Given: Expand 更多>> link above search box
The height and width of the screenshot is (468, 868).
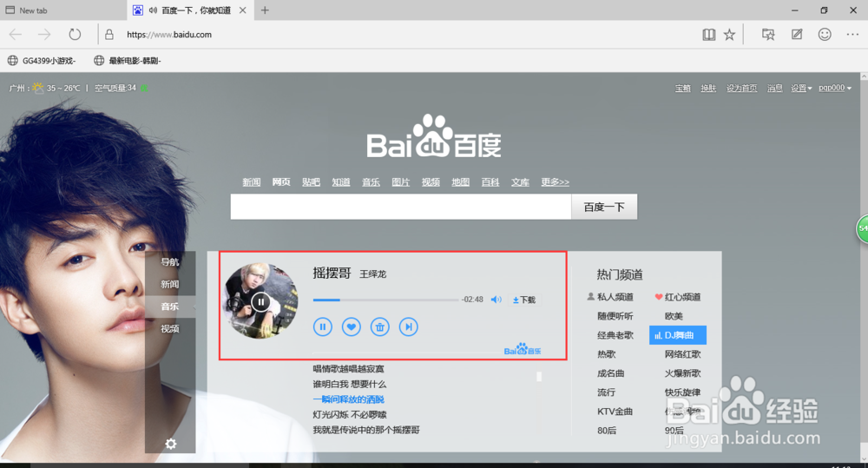Looking at the screenshot, I should 556,181.
